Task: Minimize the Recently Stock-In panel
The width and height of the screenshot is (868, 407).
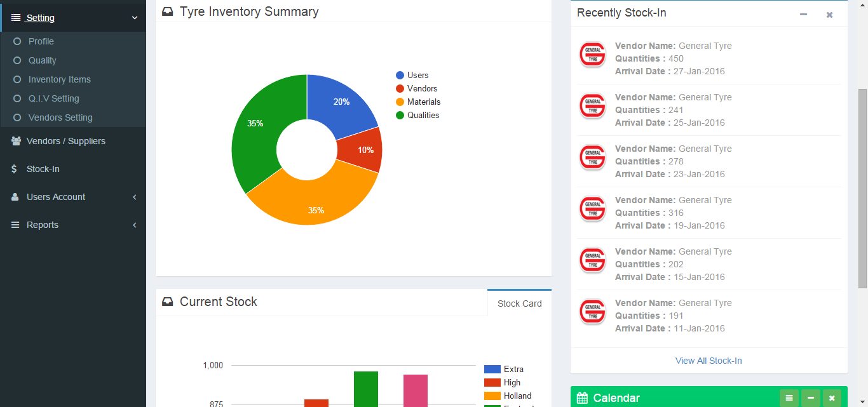Action: (803, 14)
